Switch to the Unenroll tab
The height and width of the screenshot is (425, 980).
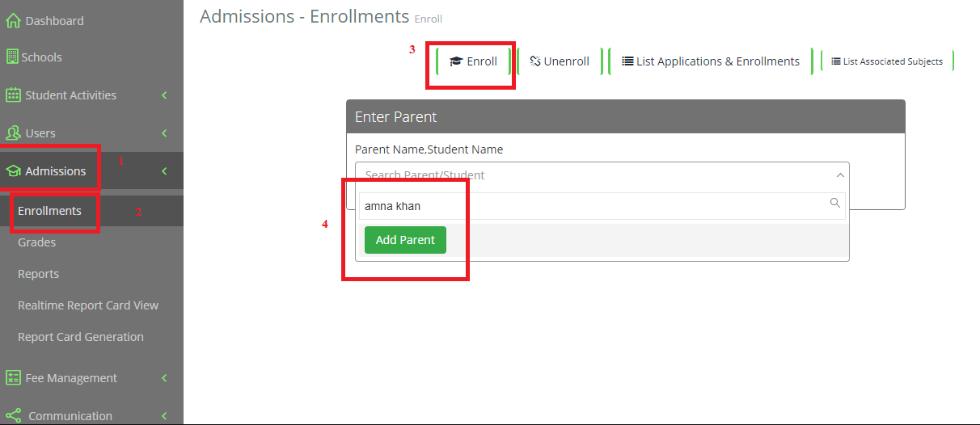(560, 61)
